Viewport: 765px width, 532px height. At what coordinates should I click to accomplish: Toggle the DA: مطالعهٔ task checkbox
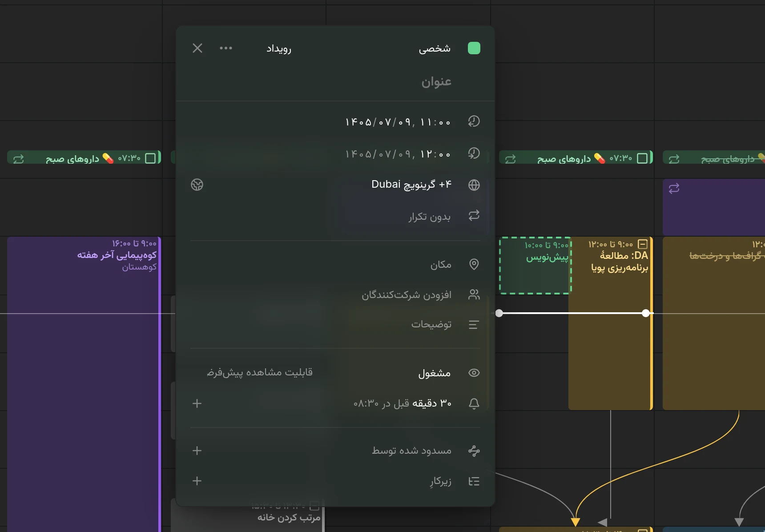[x=643, y=244]
